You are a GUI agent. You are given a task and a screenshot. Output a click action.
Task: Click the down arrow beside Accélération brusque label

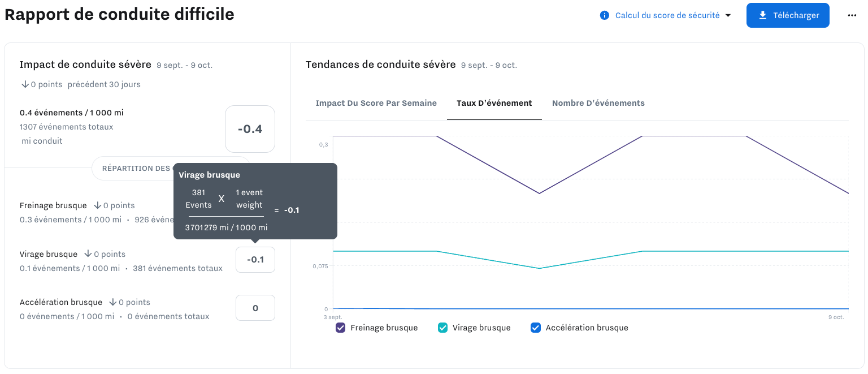(x=112, y=302)
